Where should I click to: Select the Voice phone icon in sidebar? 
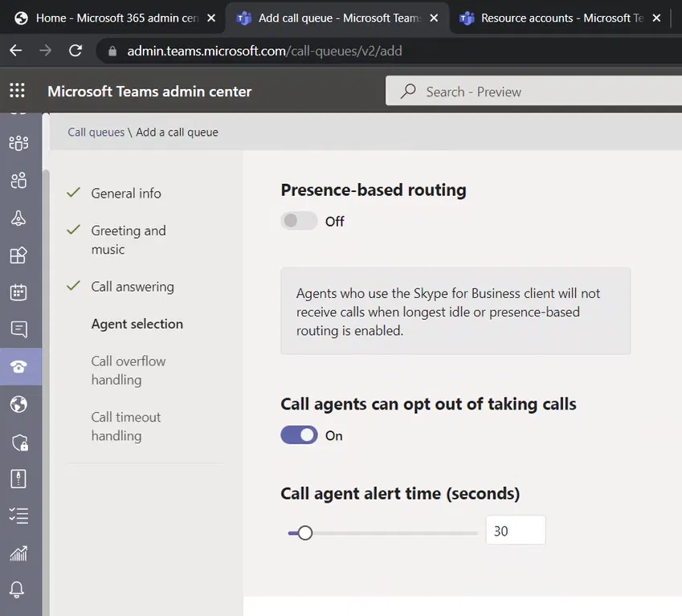(x=18, y=367)
